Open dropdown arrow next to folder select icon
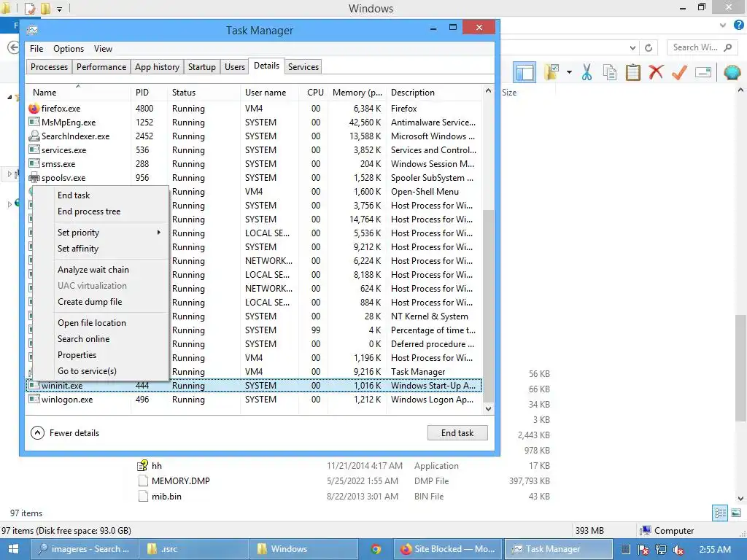747x560 pixels. click(569, 72)
